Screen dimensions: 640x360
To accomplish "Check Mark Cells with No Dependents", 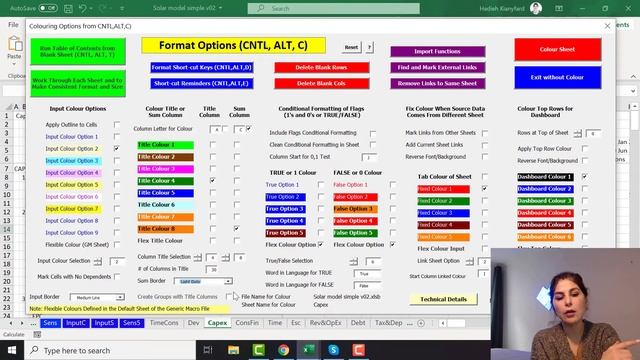I will [117, 277].
